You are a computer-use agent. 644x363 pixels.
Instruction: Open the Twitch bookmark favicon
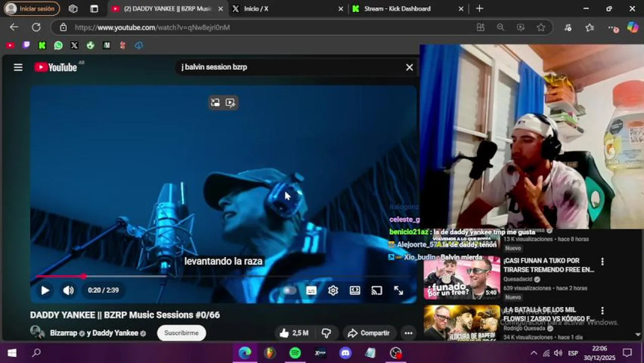point(26,45)
